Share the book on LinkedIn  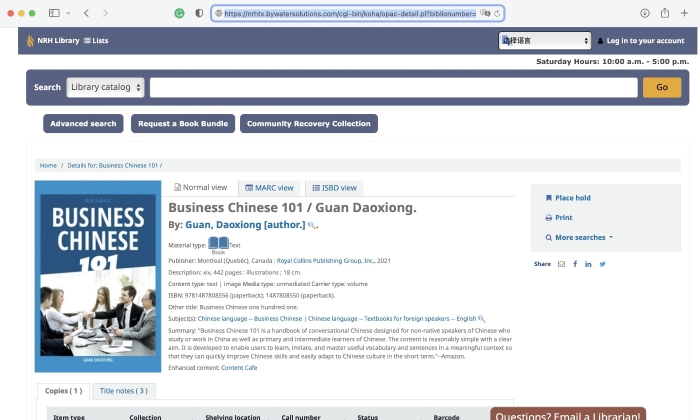[x=588, y=264]
